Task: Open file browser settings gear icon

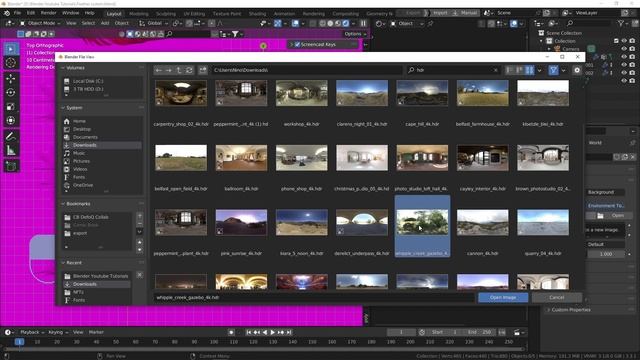Action: coord(577,70)
